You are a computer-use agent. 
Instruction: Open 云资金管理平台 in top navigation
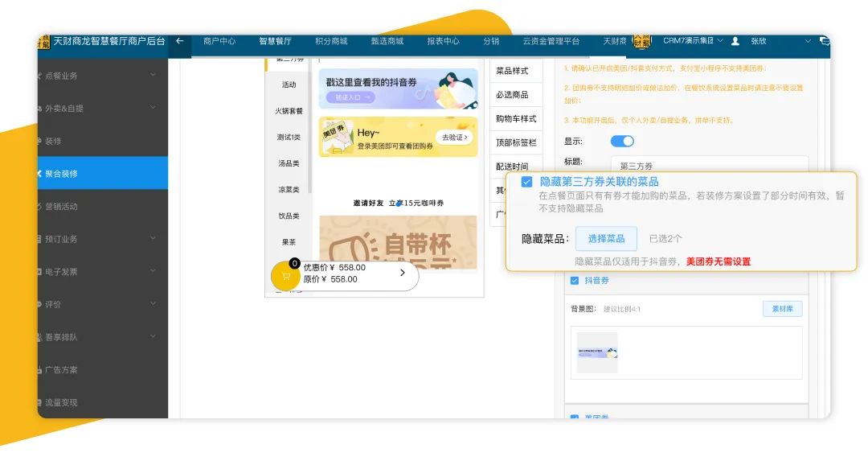coord(551,41)
